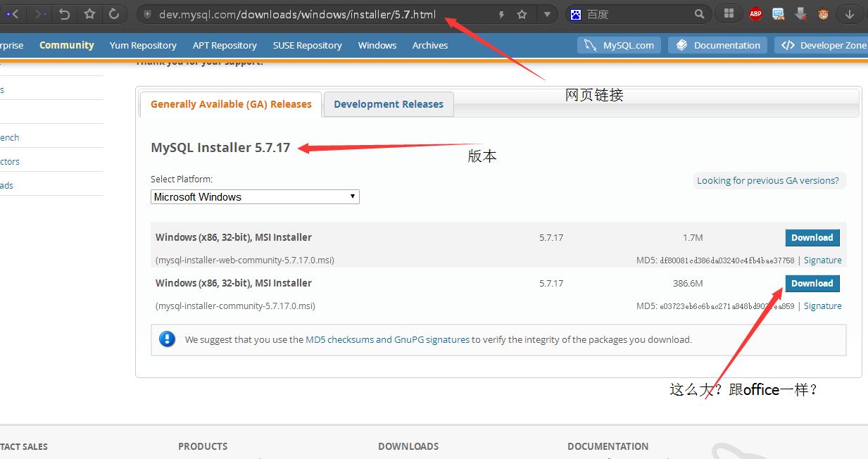Image resolution: width=868 pixels, height=459 pixels.
Task: Click the 1.7M file size text
Action: pyautogui.click(x=693, y=238)
